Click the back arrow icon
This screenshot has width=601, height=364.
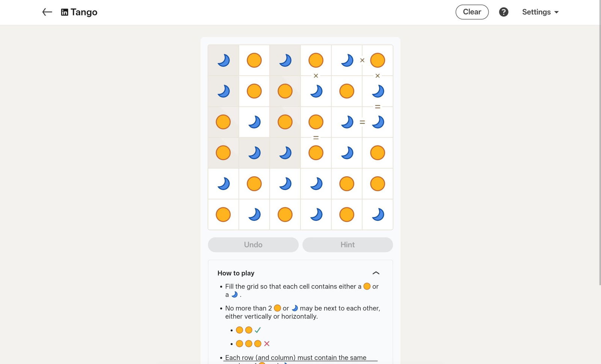[x=47, y=12]
